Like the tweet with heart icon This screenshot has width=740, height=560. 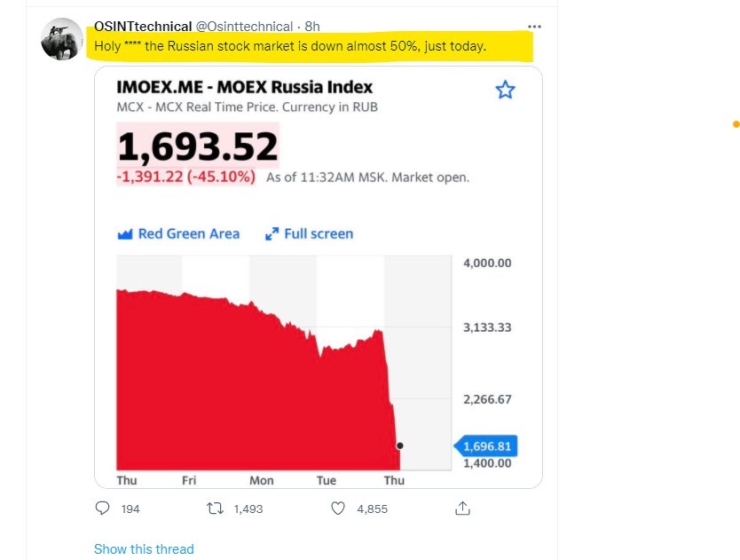(338, 509)
